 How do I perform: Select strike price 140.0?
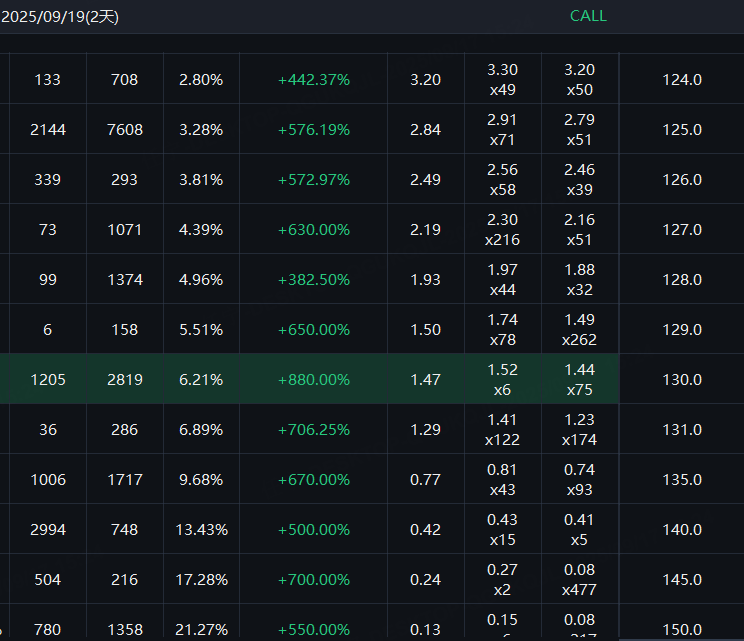click(x=682, y=530)
